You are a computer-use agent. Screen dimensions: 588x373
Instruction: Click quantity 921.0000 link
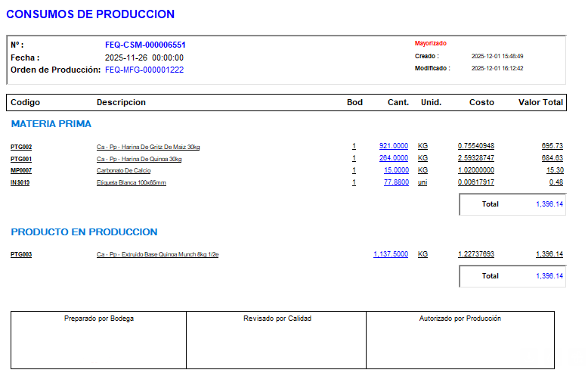pyautogui.click(x=394, y=146)
